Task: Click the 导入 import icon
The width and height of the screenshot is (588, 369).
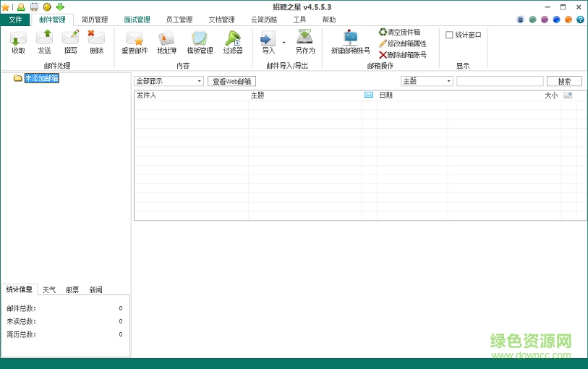Action: (x=268, y=42)
